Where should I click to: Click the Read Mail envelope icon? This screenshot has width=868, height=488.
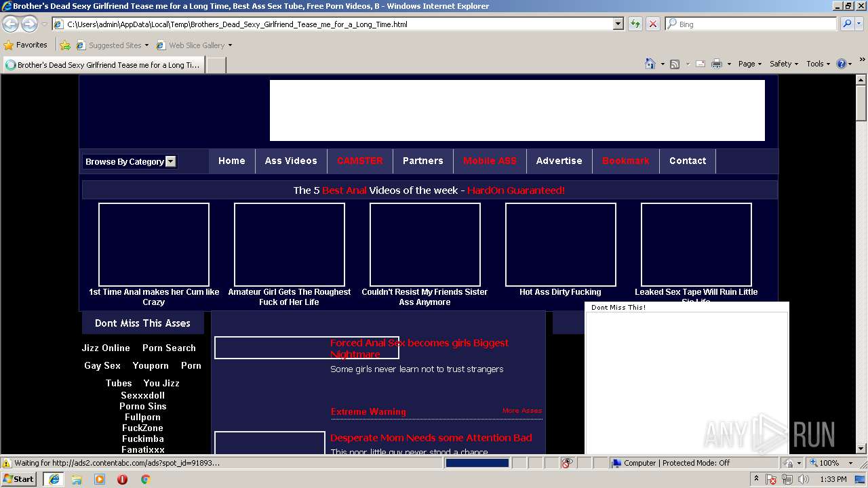click(701, 64)
